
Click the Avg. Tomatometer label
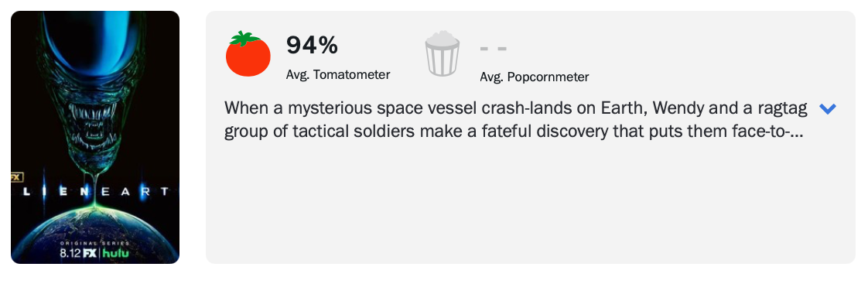[337, 75]
